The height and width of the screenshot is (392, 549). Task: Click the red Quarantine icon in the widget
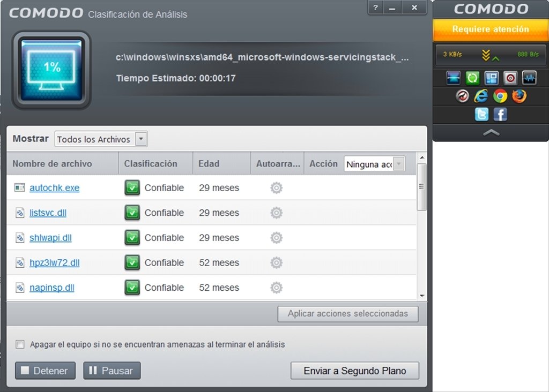[x=510, y=78]
